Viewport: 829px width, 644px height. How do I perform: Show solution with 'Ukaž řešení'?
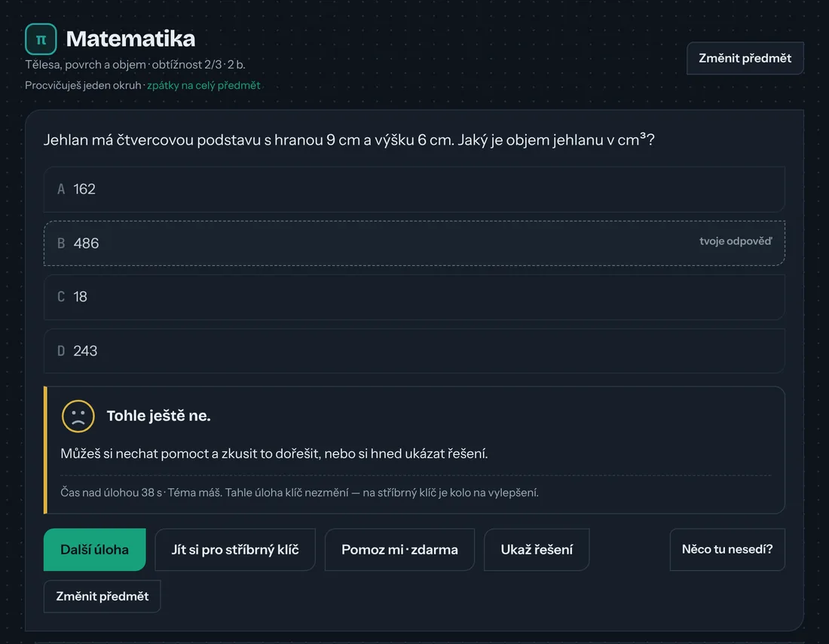pyautogui.click(x=537, y=549)
